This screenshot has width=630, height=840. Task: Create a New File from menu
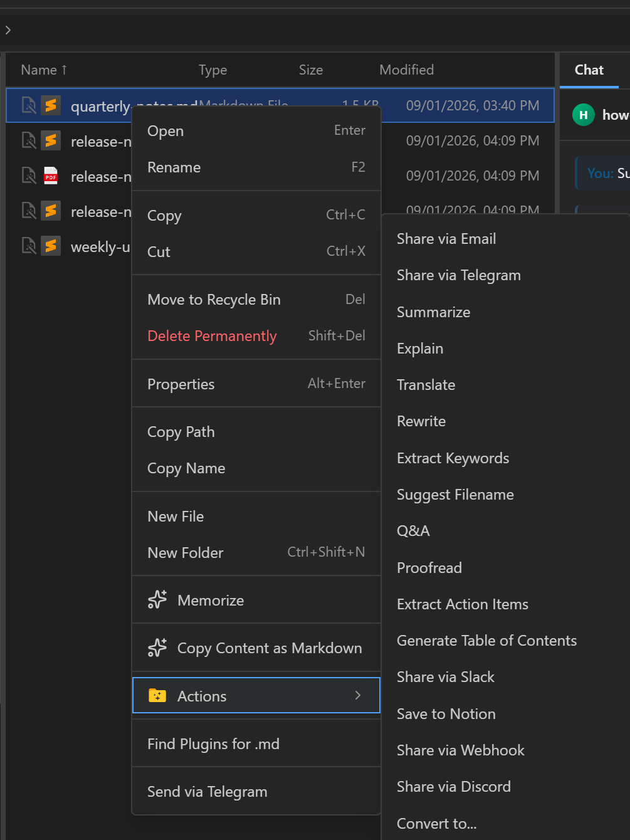[256, 516]
